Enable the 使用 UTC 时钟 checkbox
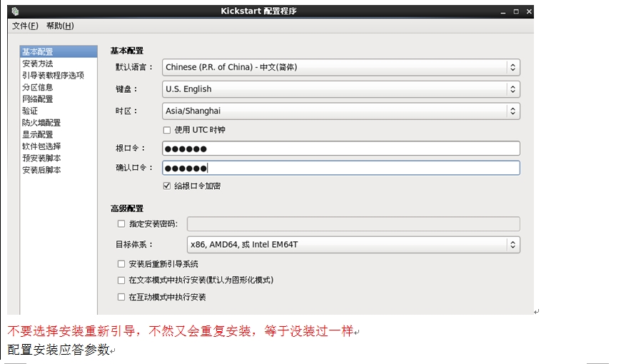The height and width of the screenshot is (364, 631). (166, 130)
